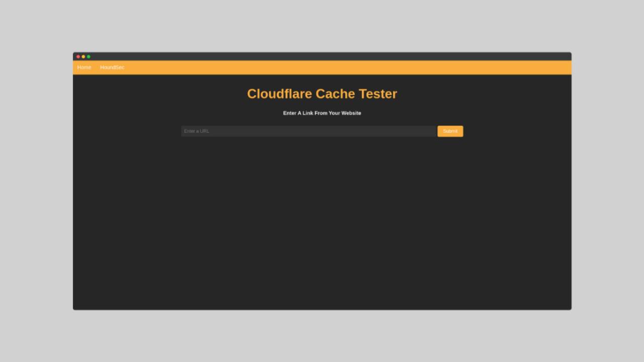Click the green zoom traffic light
644x362 pixels.
[x=89, y=56]
